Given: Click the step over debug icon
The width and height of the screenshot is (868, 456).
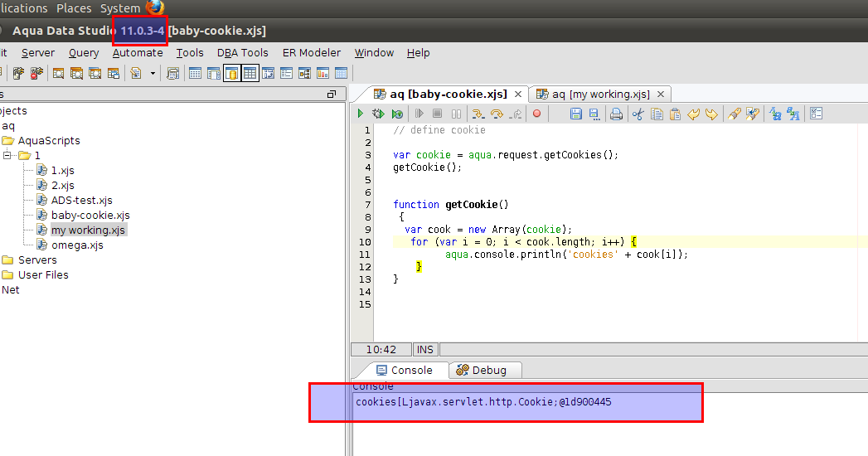Looking at the screenshot, I should (x=497, y=114).
